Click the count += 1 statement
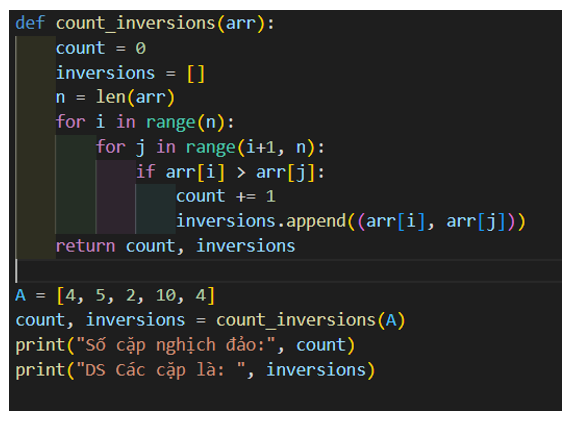This screenshot has width=572, height=428. 226,197
